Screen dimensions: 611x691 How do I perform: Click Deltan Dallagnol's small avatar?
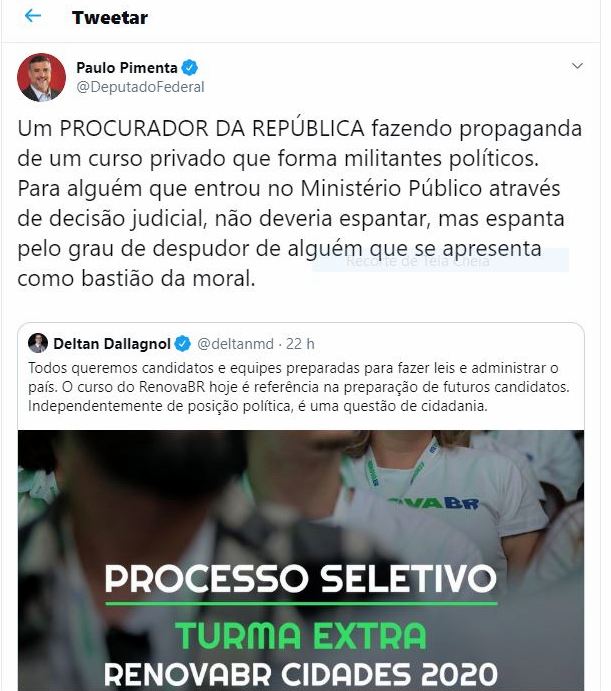tap(38, 343)
